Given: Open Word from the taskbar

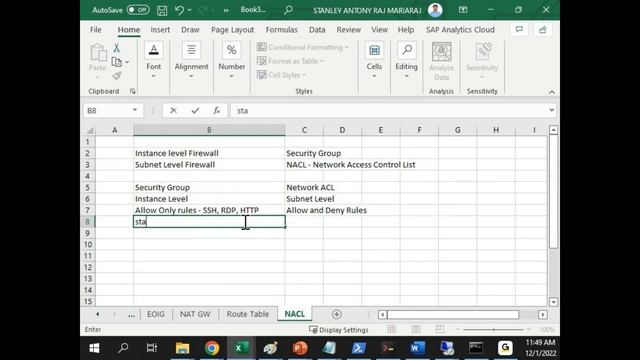Looking at the screenshot, I should coord(418,348).
